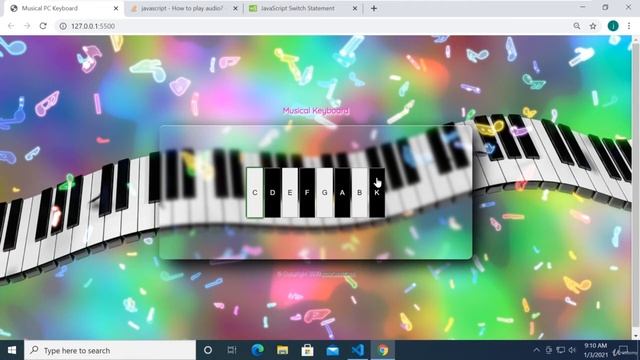This screenshot has height=360, width=640.
Task: Close the Musical PC Keyboard tab
Action: (116, 8)
